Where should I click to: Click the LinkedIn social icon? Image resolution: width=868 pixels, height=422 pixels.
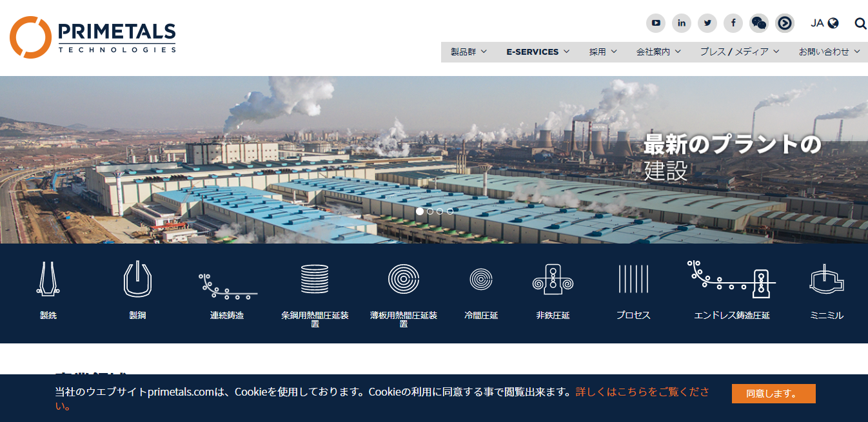(x=682, y=23)
